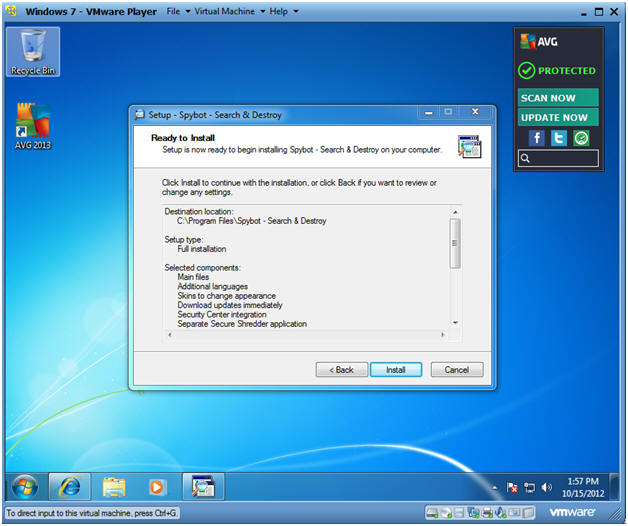Screen dimensions: 628x526
Task: Click the Spybot setup taskbar button
Action: click(x=203, y=486)
